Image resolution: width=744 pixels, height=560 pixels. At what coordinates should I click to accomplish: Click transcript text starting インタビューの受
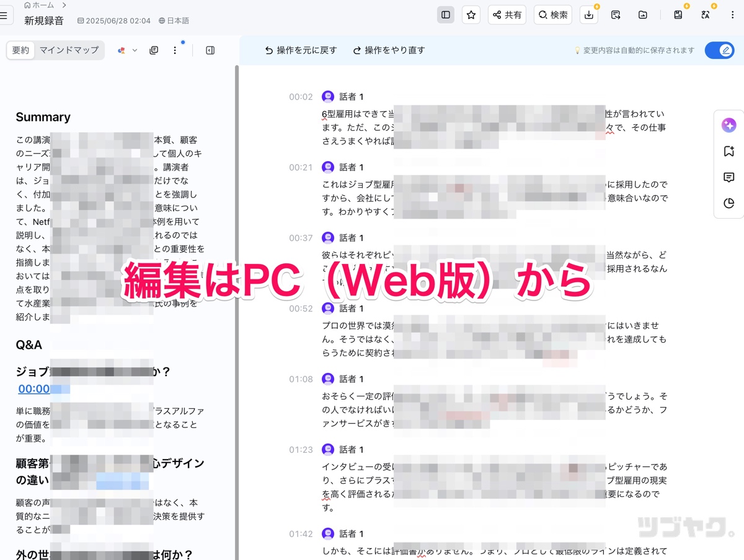pyautogui.click(x=495, y=488)
